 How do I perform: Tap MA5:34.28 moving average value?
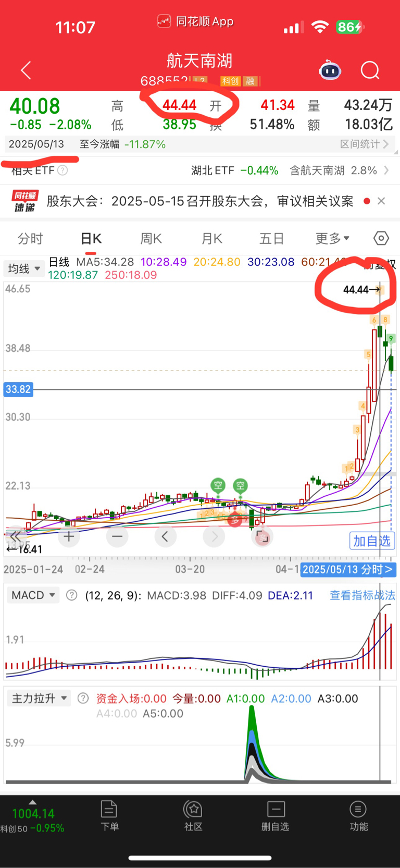pos(105,262)
